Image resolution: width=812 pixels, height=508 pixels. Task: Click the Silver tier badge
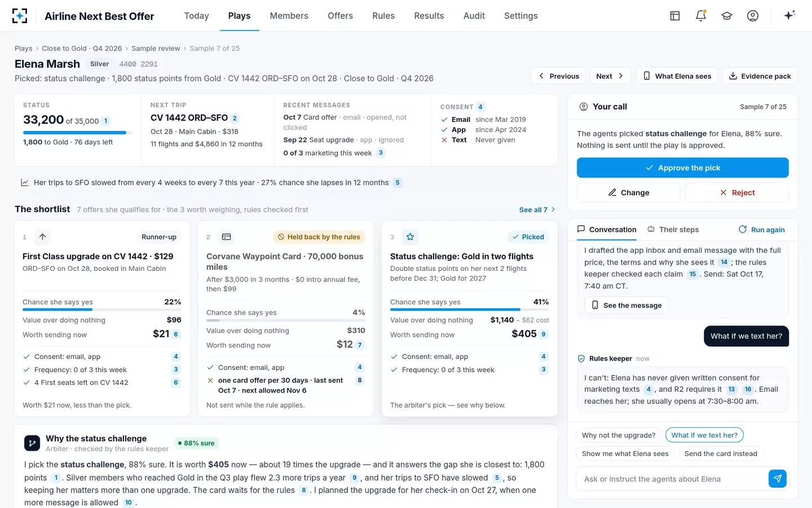click(99, 64)
